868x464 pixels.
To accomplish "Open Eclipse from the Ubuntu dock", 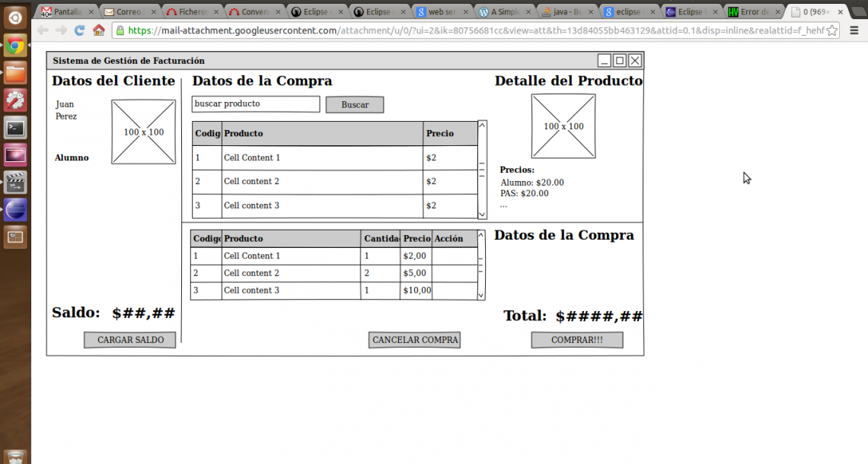I will [15, 210].
